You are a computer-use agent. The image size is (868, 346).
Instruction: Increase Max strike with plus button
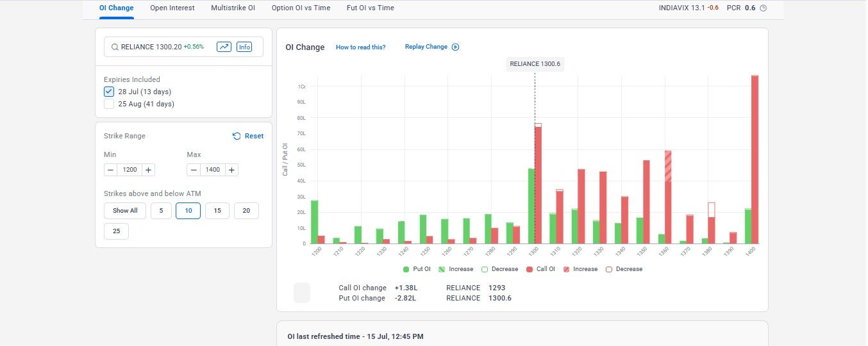pyautogui.click(x=231, y=170)
